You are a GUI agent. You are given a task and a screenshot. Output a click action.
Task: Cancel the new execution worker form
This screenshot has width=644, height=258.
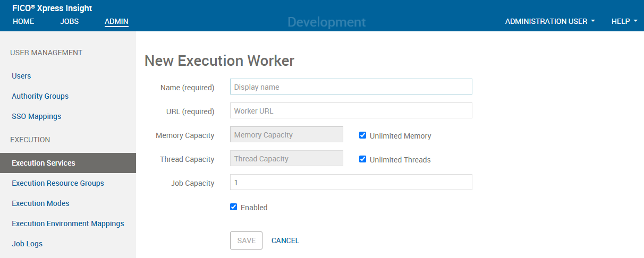(285, 240)
